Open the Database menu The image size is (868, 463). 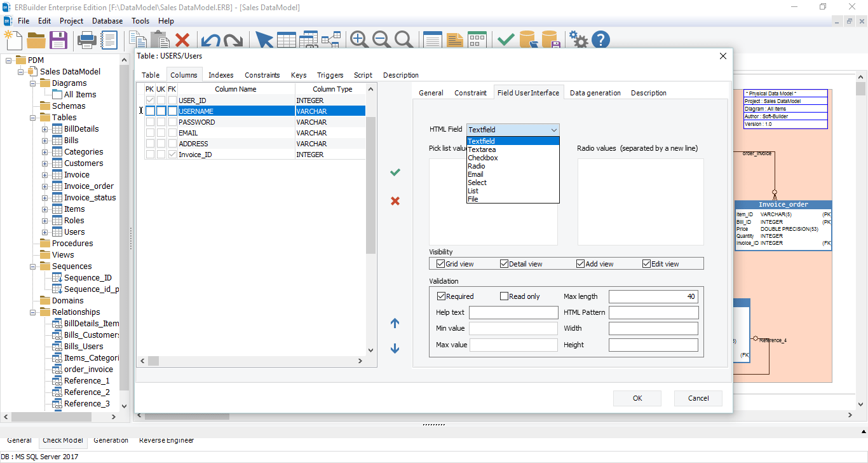(107, 21)
